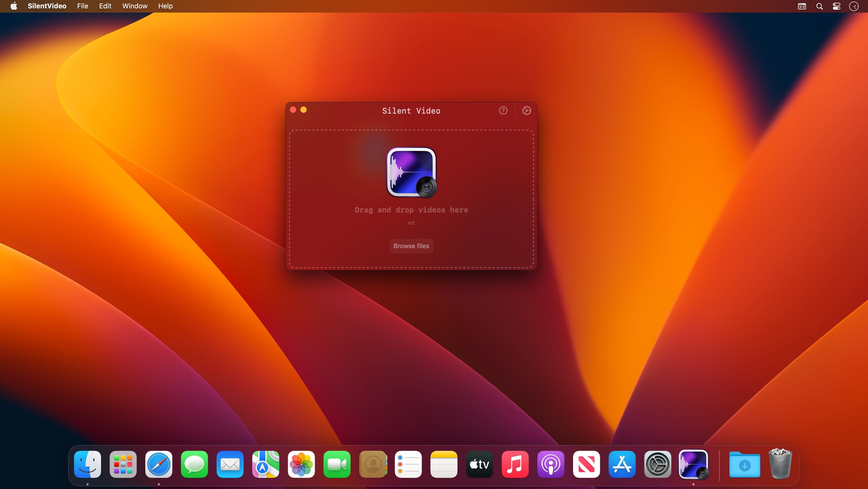Open the Help menu
Screen dimensions: 868x489
[x=165, y=6]
